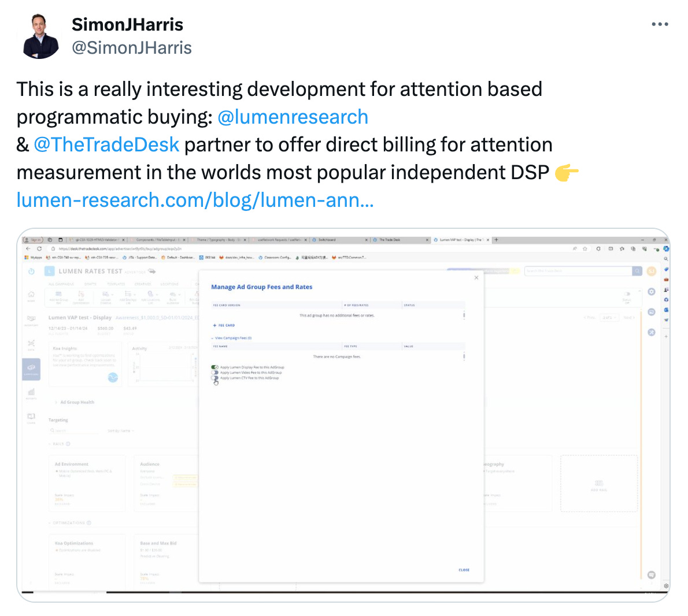Click the Awareness campaign name link
Image resolution: width=688 pixels, height=616 pixels.
coord(157,317)
